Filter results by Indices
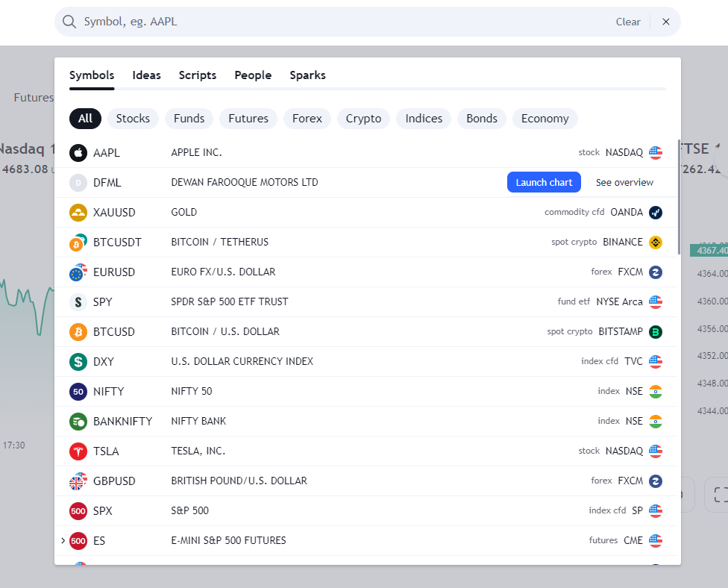This screenshot has width=728, height=588. (x=424, y=119)
